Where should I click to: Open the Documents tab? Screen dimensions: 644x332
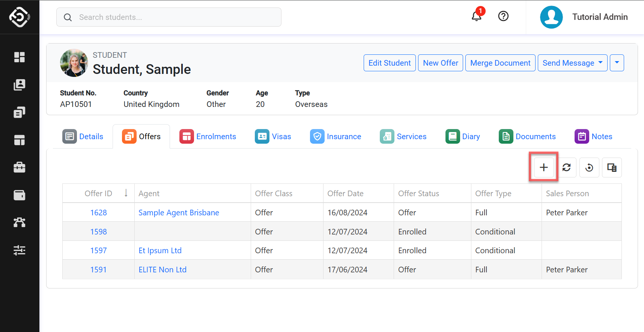[x=527, y=137]
